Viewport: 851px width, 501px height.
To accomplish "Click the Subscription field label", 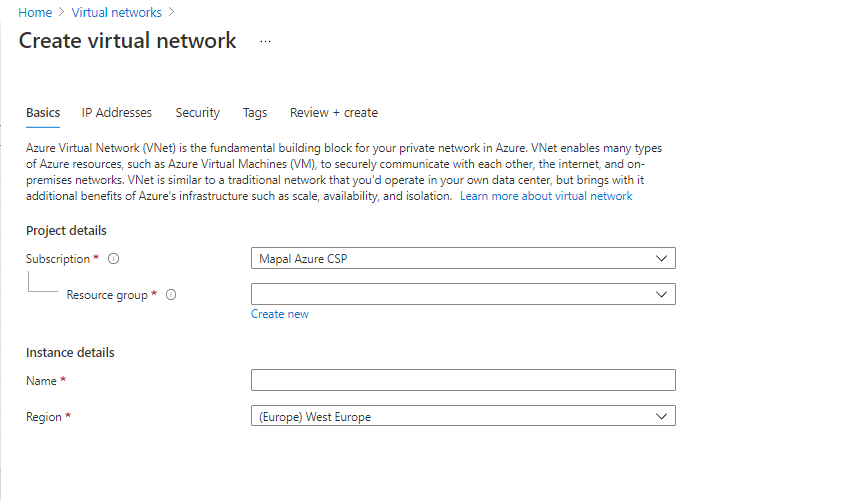I will tap(58, 259).
